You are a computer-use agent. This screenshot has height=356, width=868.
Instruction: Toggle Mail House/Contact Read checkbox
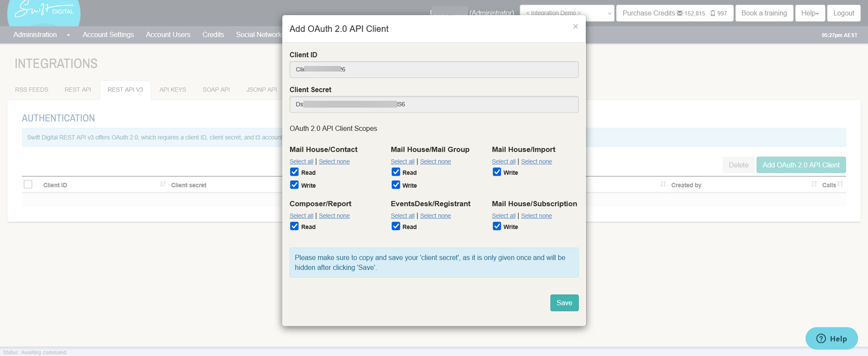click(x=294, y=172)
